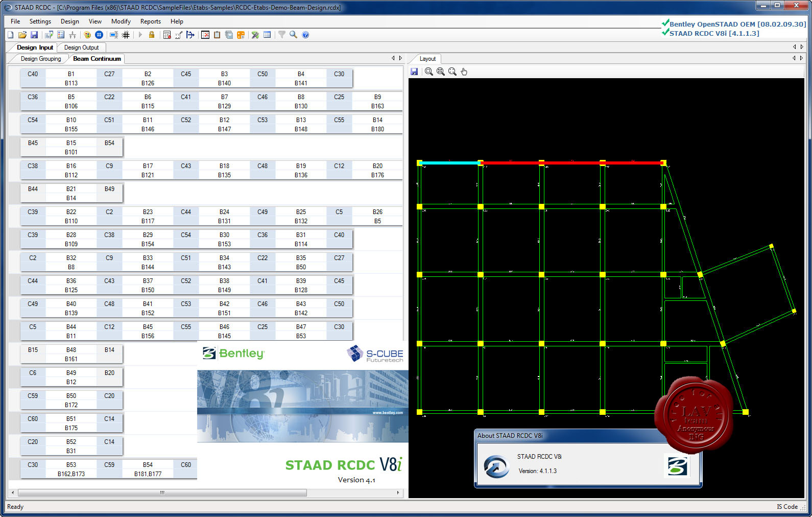The width and height of the screenshot is (812, 517).
Task: Click the table with red-marker icon
Action: [166, 35]
